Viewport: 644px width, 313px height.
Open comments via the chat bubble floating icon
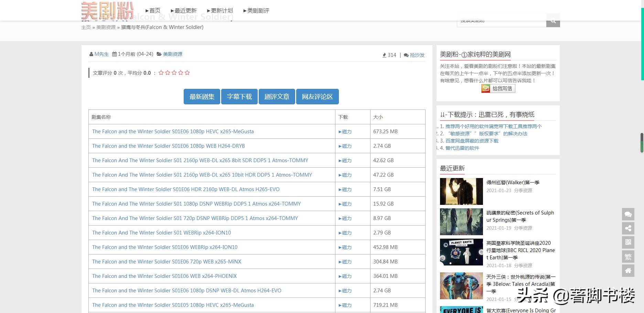[x=628, y=214]
